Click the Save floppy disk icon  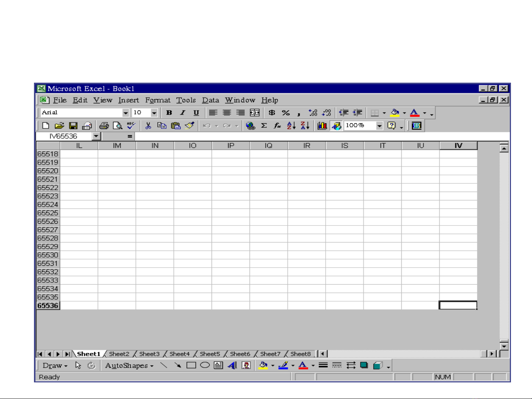[x=73, y=126]
